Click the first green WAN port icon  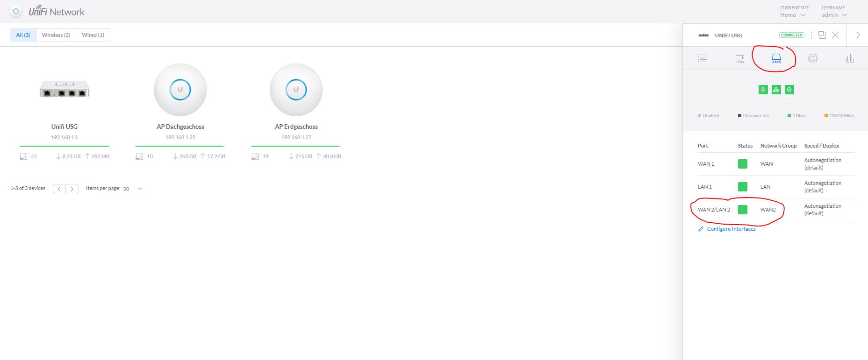click(x=763, y=90)
